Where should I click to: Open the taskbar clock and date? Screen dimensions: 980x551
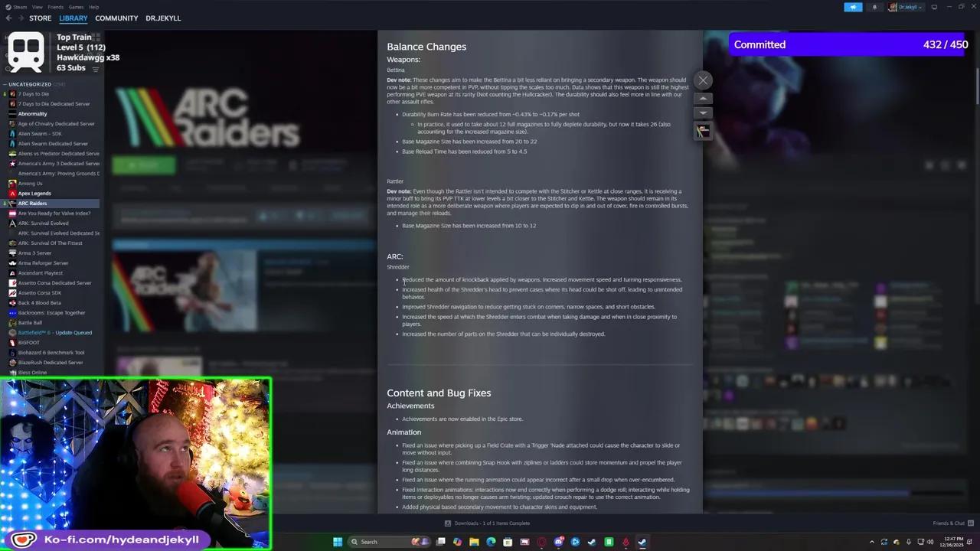(953, 542)
